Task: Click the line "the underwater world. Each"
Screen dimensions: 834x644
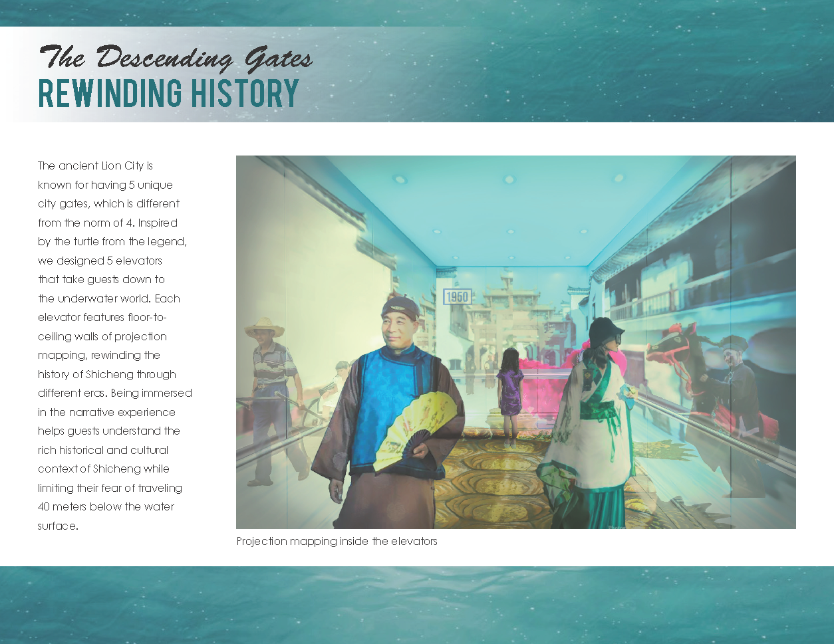Action: tap(109, 298)
